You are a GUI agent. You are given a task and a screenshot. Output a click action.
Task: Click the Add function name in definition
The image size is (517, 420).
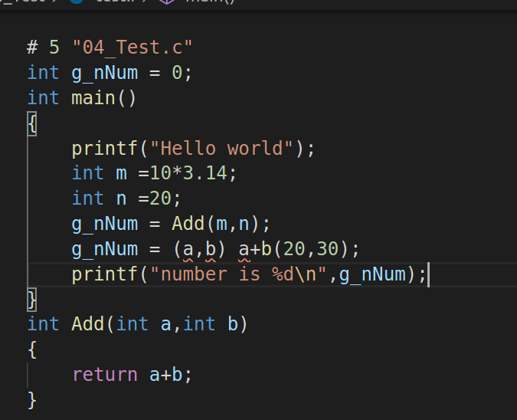coord(88,324)
